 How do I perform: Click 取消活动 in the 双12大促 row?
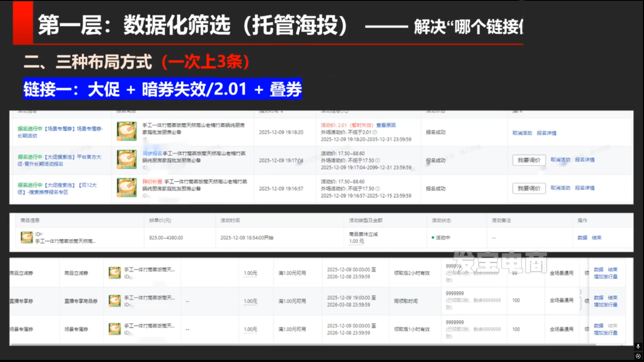pyautogui.click(x=560, y=188)
